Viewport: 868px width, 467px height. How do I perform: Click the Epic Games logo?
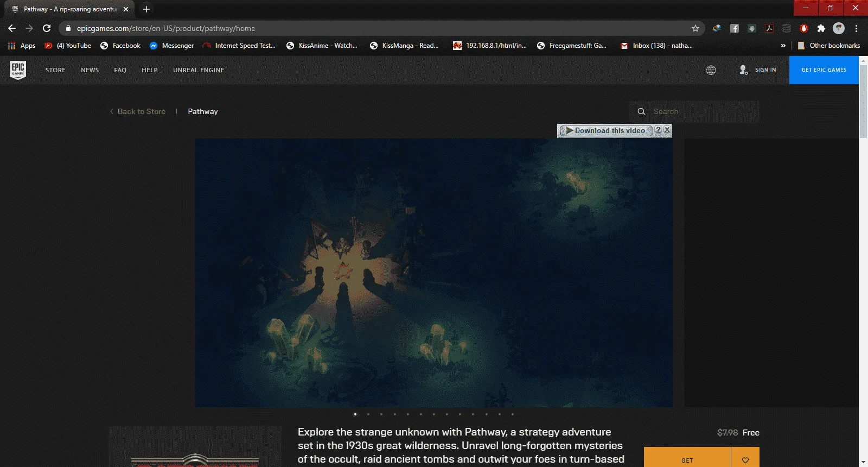18,70
